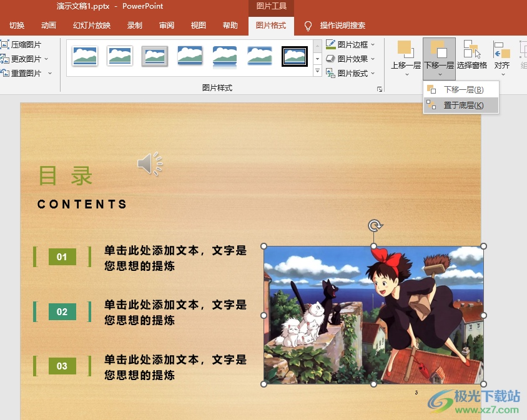Collapse the 下移一层 ribbon dropdown arrow
The image size is (527, 420).
tap(440, 74)
